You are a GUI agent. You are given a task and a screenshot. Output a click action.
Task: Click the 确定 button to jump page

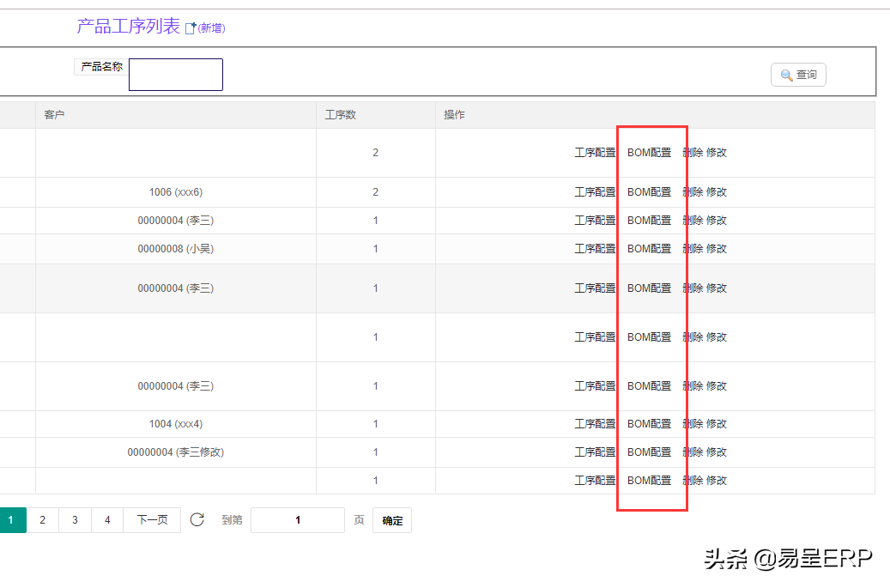pos(392,520)
